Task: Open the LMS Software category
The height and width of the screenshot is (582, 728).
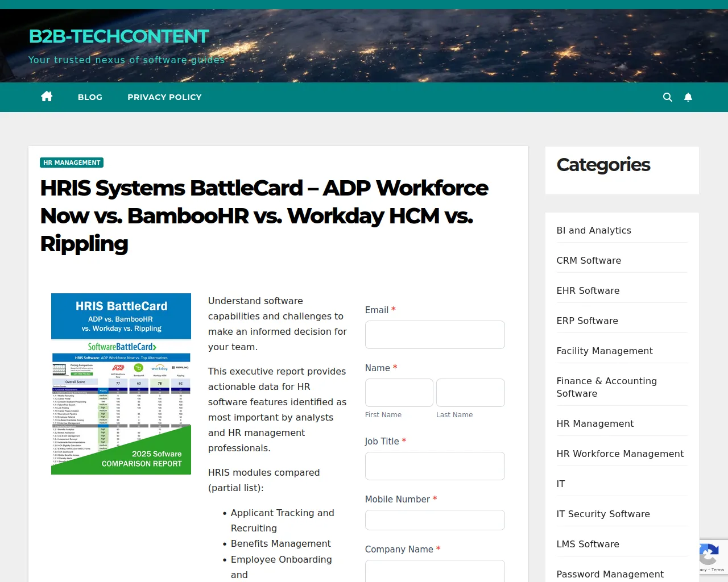Action: click(588, 544)
